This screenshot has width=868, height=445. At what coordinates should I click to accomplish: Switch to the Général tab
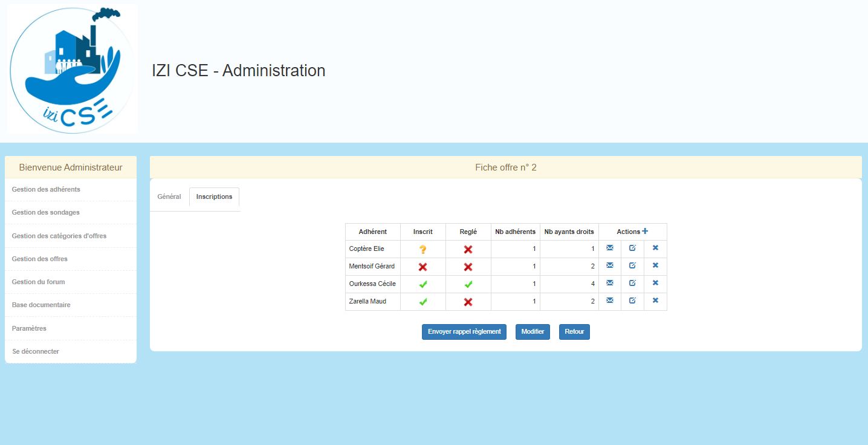coord(169,197)
